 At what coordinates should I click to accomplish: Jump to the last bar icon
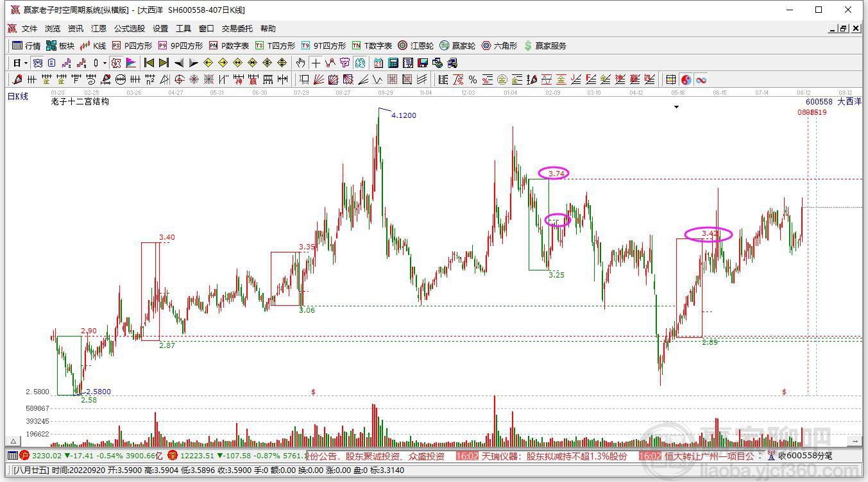pyautogui.click(x=164, y=63)
